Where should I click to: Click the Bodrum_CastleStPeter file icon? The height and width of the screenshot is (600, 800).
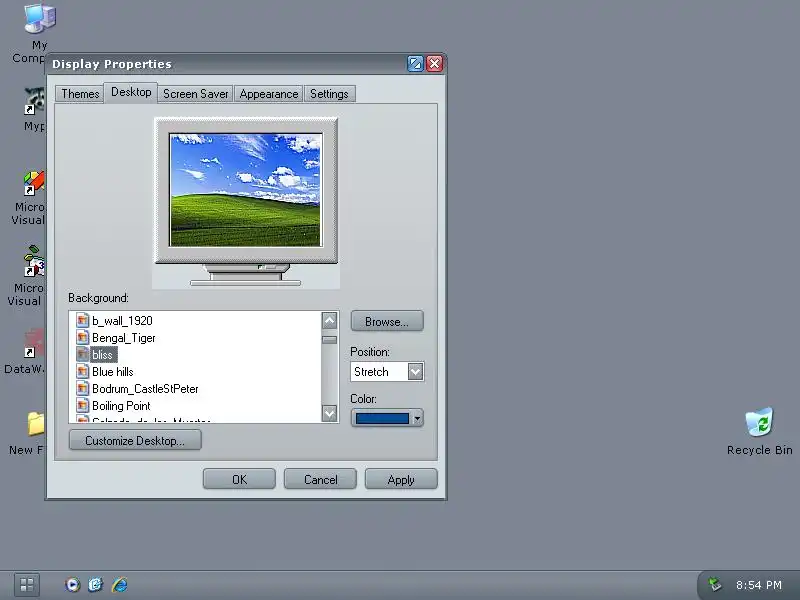click(x=82, y=388)
